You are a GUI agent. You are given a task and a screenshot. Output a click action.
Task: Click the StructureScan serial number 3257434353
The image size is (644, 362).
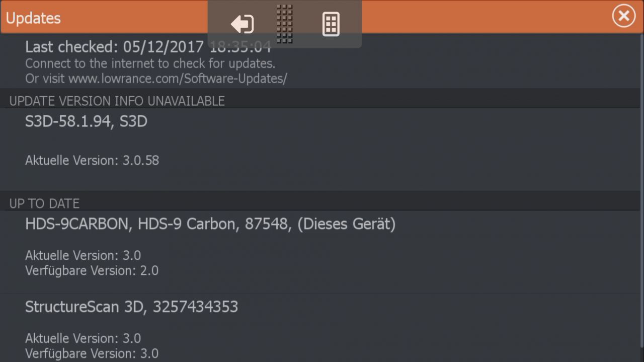[196, 307]
